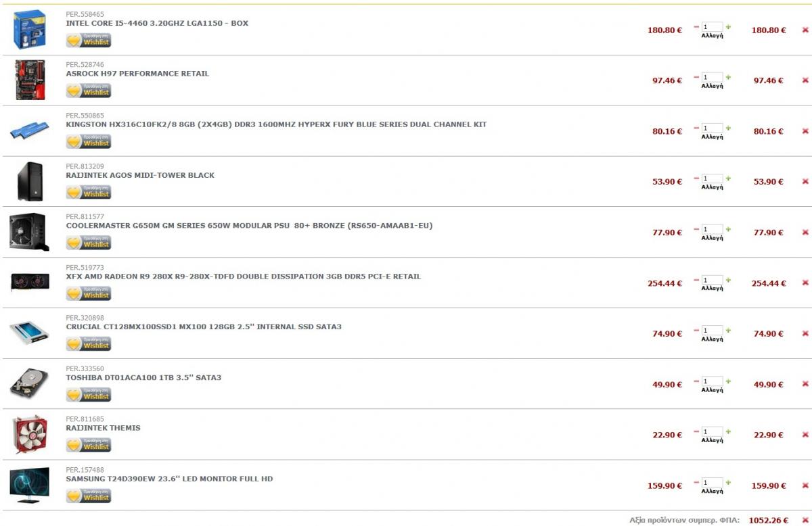This screenshot has height=526, width=812.
Task: Open ASRock motherboard thumbnail image
Action: 30,80
